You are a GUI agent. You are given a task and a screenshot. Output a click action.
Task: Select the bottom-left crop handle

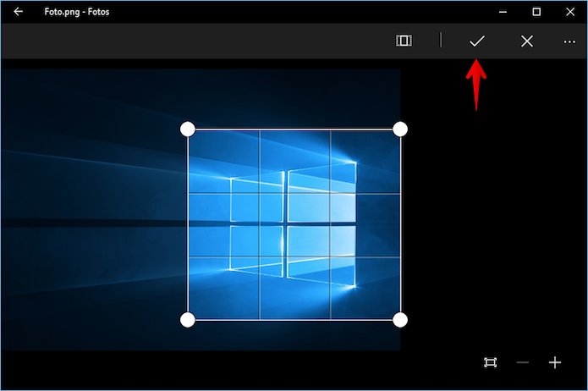tap(188, 320)
